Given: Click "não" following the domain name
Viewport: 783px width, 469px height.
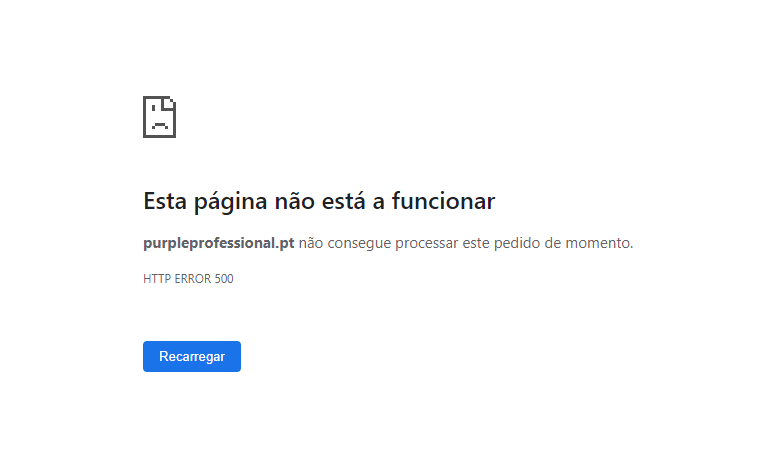Looking at the screenshot, I should pyautogui.click(x=311, y=243).
